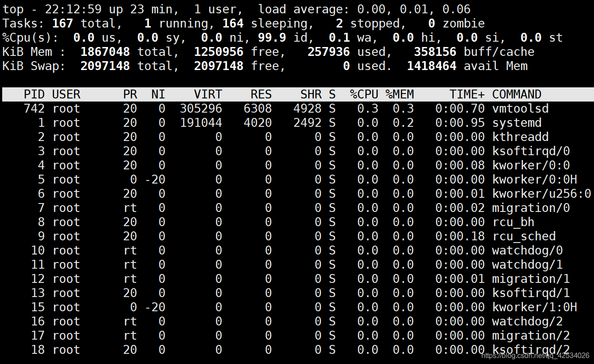This screenshot has width=594, height=364.
Task: Click the zombie label in Tasks line
Action: (x=464, y=23)
